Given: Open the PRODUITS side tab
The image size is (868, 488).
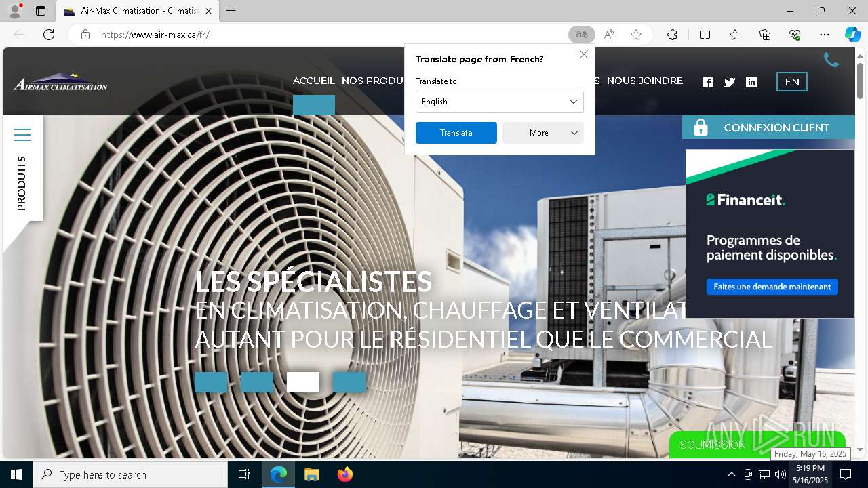Looking at the screenshot, I should point(22,183).
